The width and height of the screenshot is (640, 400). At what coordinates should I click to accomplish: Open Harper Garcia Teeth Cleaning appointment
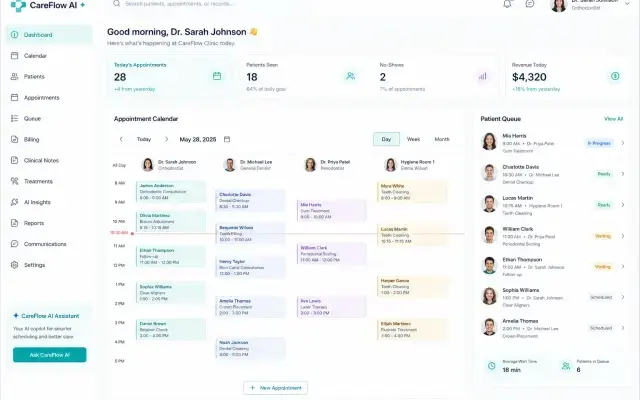tap(412, 287)
